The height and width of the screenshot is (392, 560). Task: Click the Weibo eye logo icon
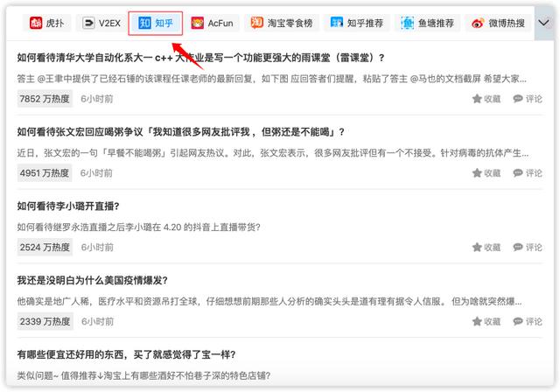[x=478, y=24]
